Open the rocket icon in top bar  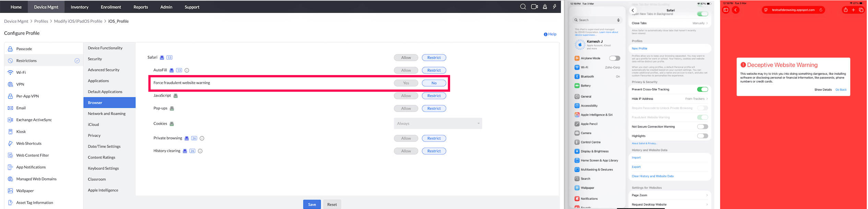point(545,7)
